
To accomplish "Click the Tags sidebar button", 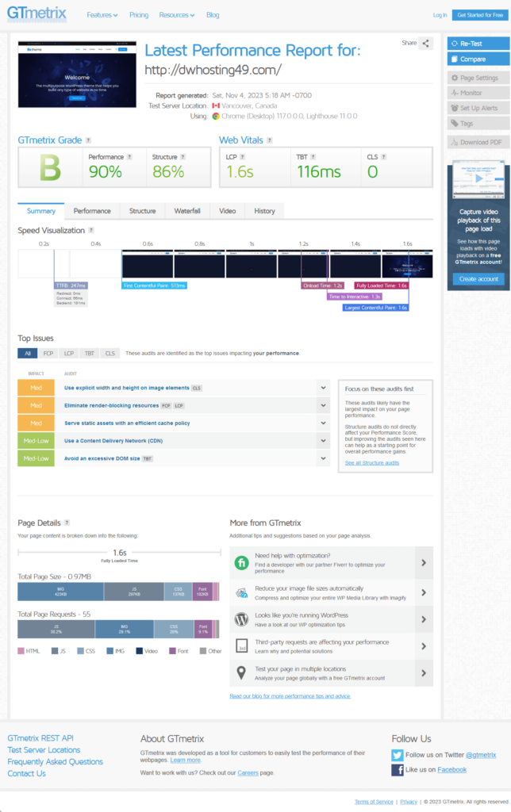I will pos(478,123).
